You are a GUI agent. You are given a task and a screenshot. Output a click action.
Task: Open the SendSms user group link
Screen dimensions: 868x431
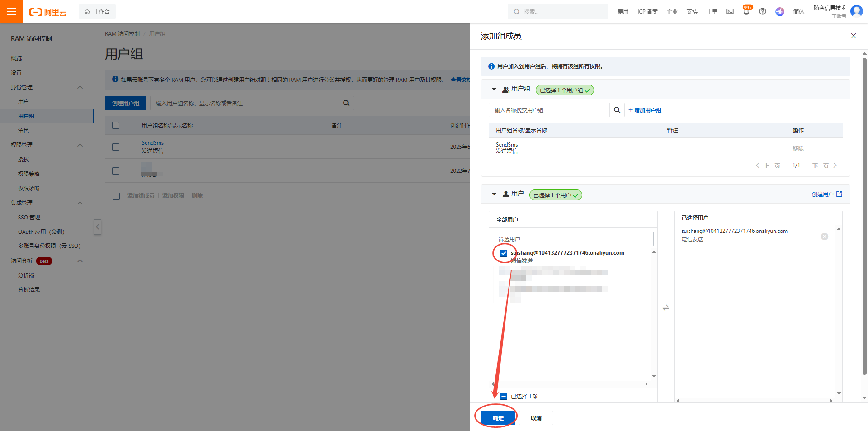coord(153,143)
